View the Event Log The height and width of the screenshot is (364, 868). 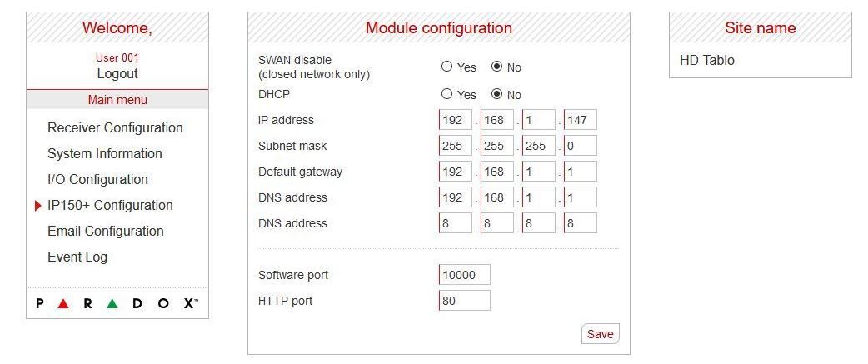pyautogui.click(x=77, y=257)
